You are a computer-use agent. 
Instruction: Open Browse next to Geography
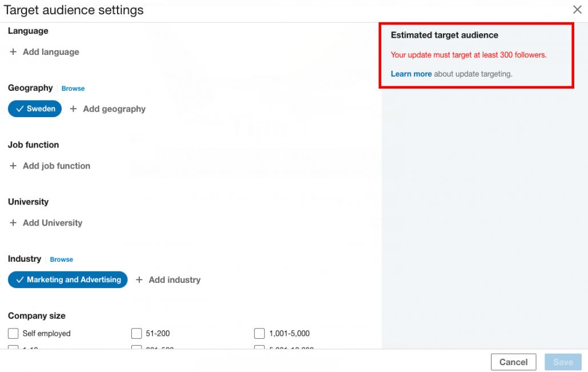coord(73,88)
